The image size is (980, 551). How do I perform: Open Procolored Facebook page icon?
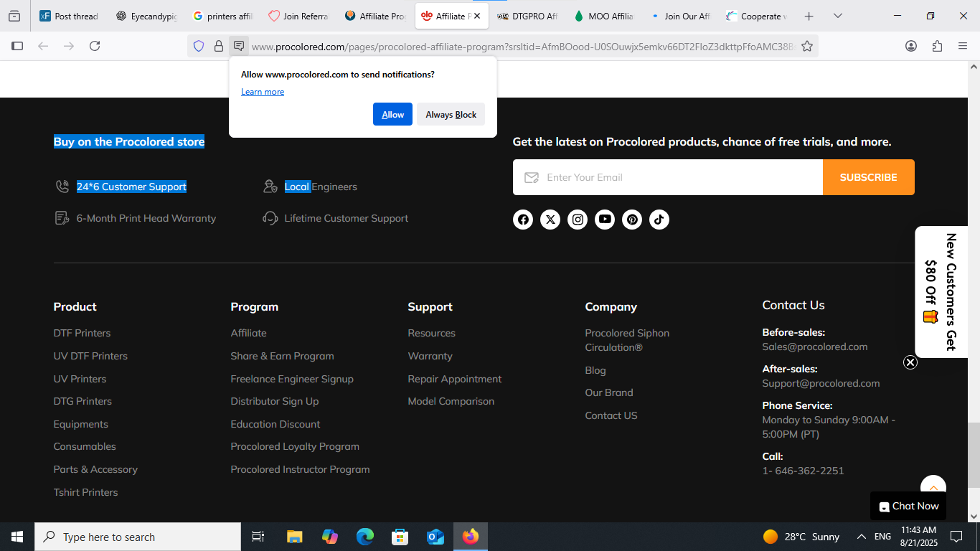pos(523,220)
